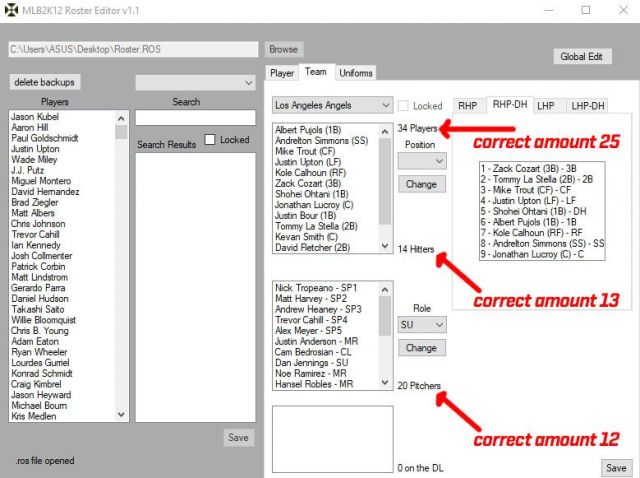Select Jonathan Lucroy (C) in hitters list

pos(326,205)
